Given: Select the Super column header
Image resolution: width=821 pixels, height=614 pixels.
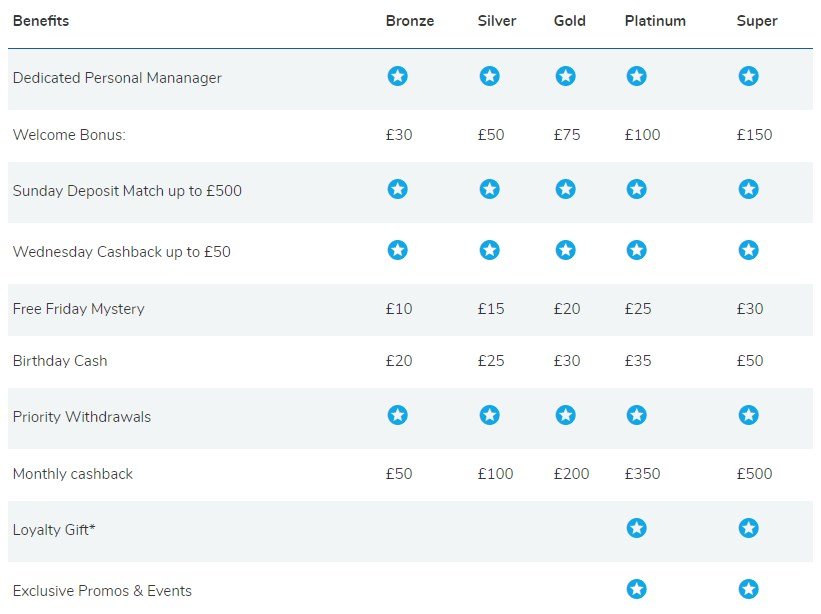Looking at the screenshot, I should point(757,21).
